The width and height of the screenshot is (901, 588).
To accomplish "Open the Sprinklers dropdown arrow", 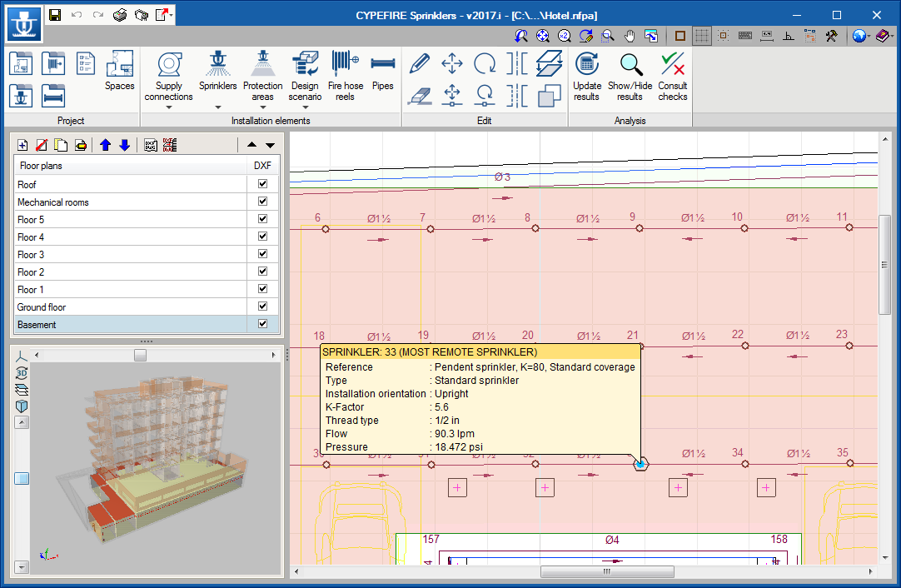I will [x=218, y=107].
